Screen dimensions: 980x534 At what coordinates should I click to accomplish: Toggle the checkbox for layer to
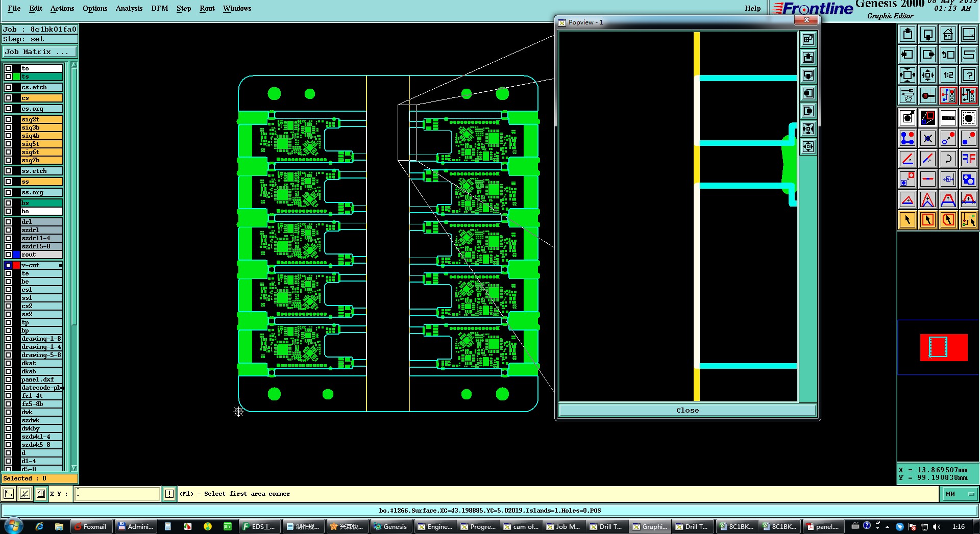point(8,68)
